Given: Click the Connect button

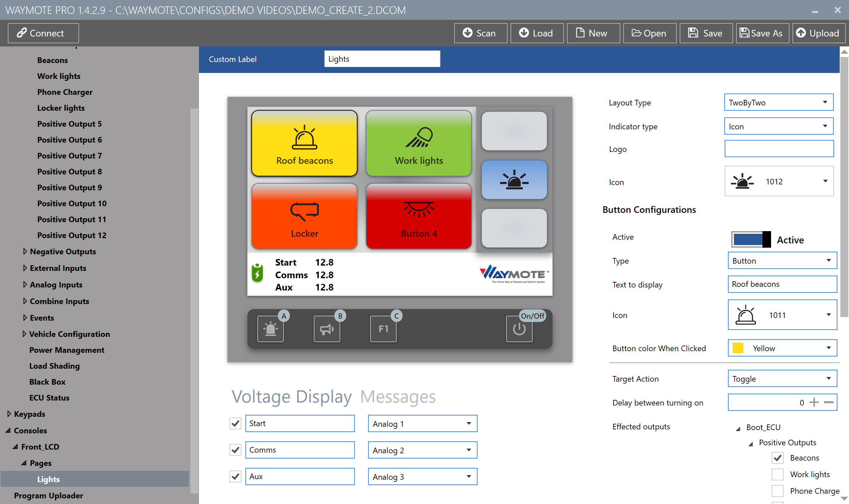Looking at the screenshot, I should 43,33.
